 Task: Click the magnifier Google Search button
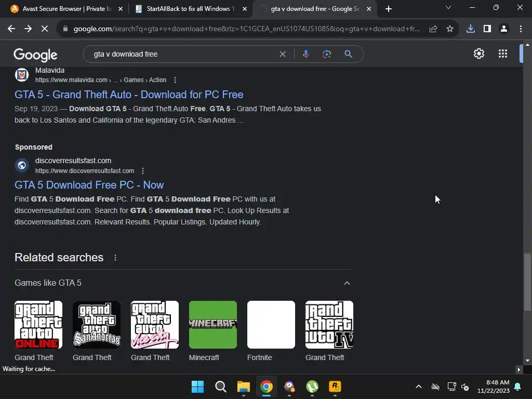(x=348, y=54)
